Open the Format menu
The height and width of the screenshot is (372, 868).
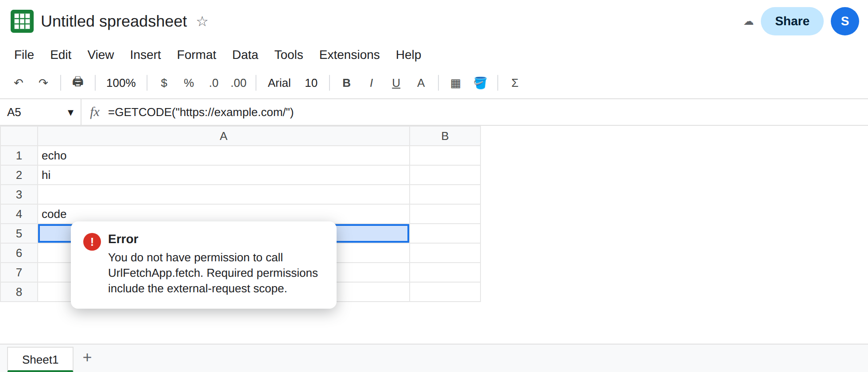196,54
